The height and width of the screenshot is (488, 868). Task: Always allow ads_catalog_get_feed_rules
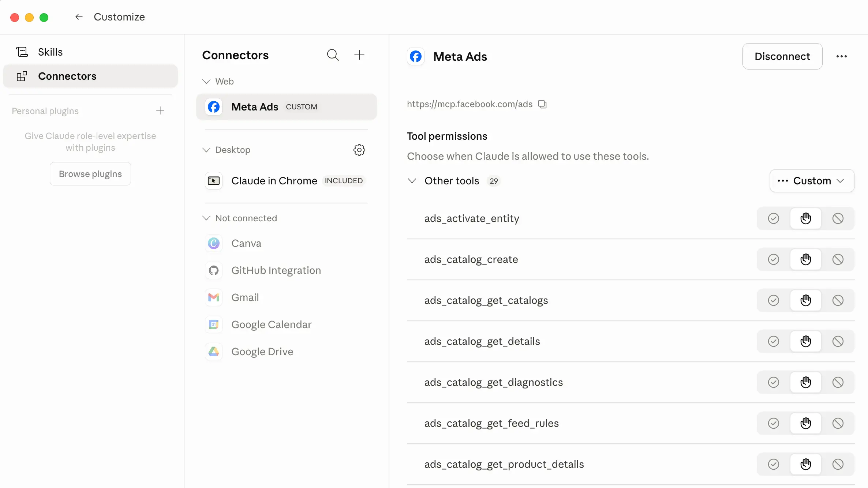pyautogui.click(x=774, y=423)
